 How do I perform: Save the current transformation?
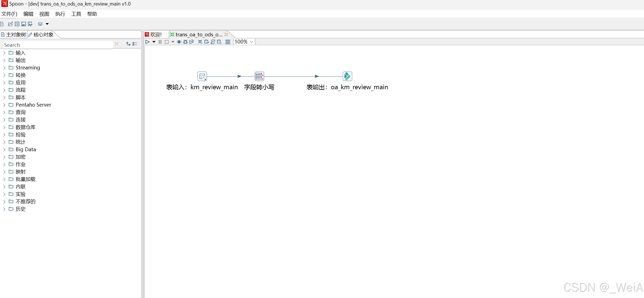coord(23,24)
